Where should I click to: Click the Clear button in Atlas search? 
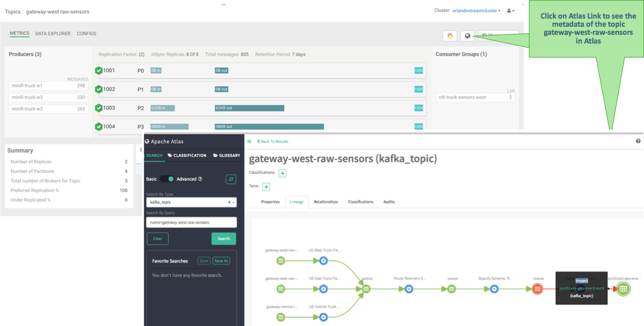click(x=158, y=239)
